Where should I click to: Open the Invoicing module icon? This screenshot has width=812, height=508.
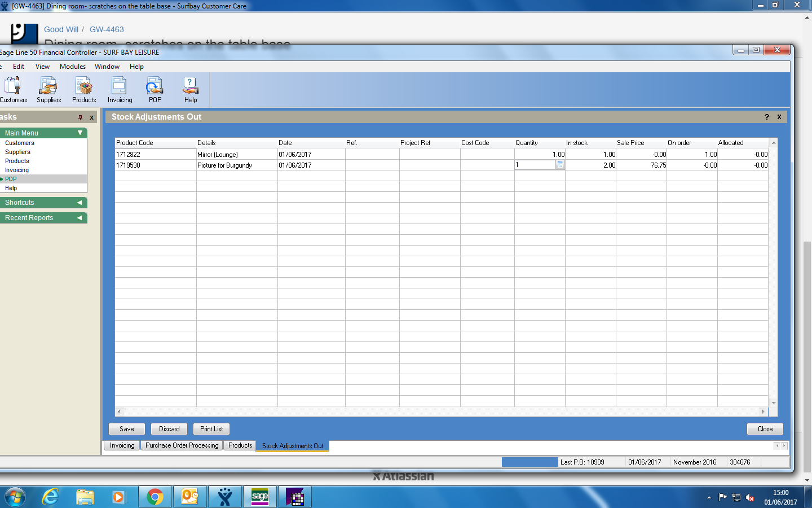coord(120,90)
